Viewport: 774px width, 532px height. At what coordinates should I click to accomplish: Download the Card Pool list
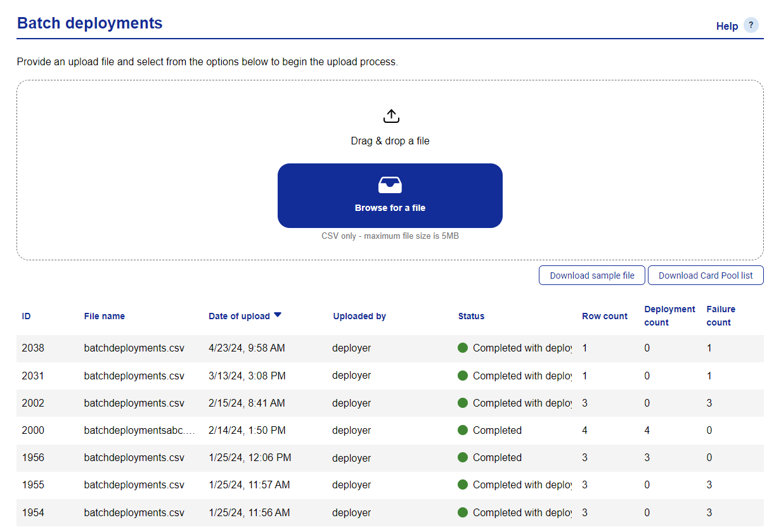(706, 275)
